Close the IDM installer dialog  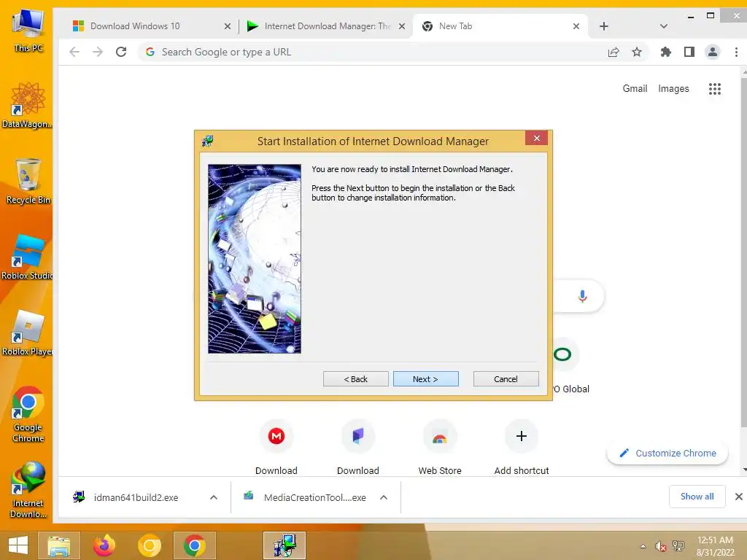536,138
